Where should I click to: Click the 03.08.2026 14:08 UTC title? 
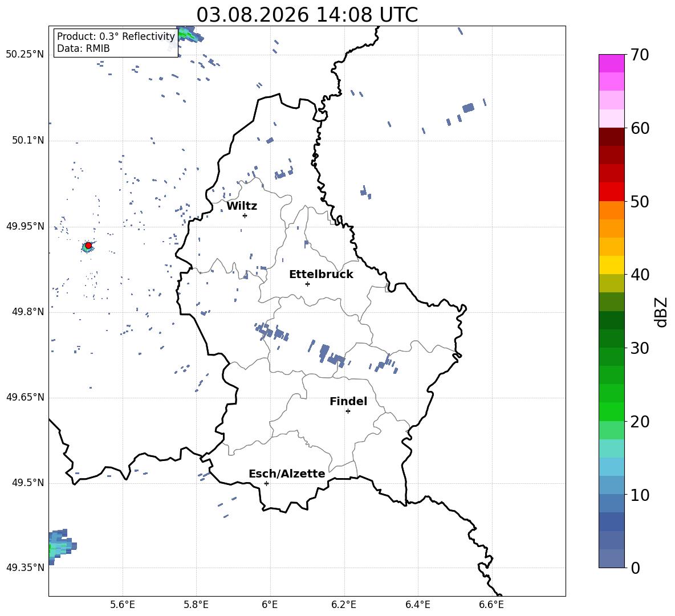307,15
